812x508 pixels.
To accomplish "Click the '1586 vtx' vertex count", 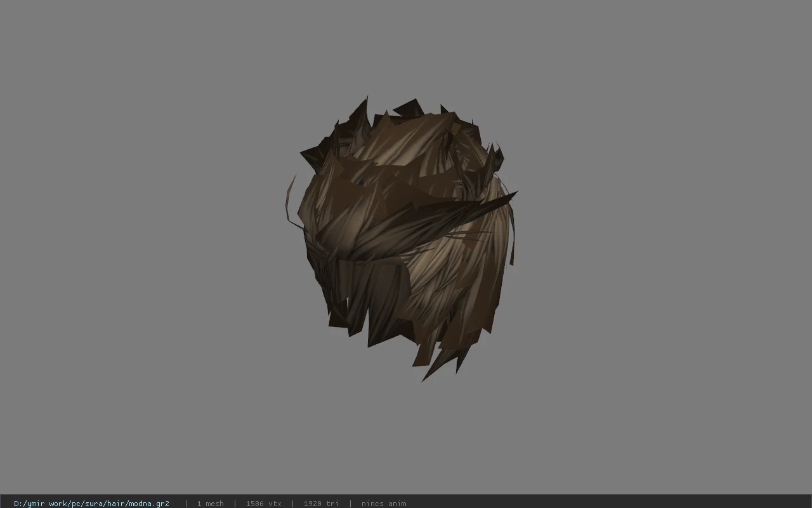I will pos(263,504).
